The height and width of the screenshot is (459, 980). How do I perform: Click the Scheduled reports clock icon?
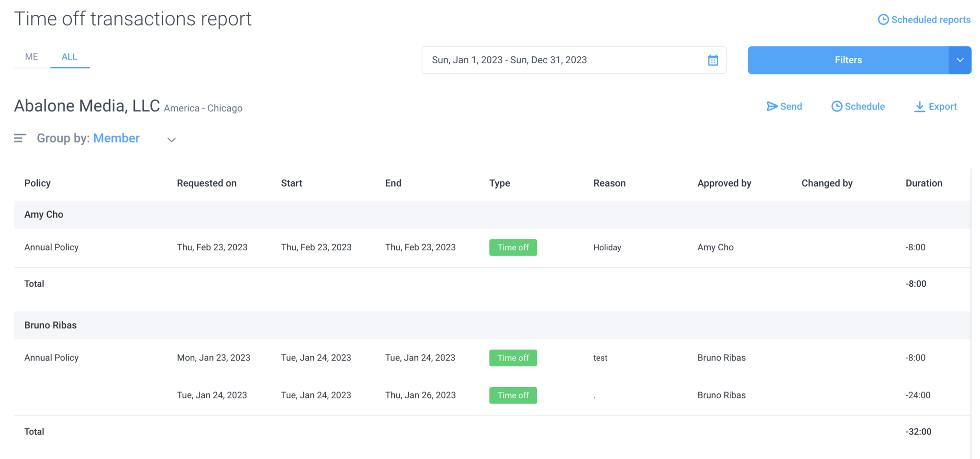883,19
